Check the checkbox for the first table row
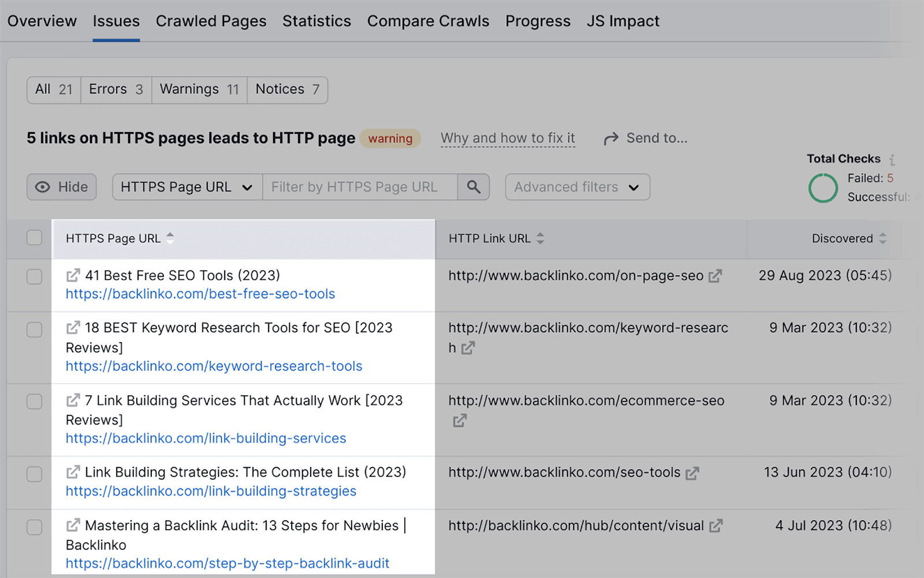The width and height of the screenshot is (924, 578). (x=34, y=276)
